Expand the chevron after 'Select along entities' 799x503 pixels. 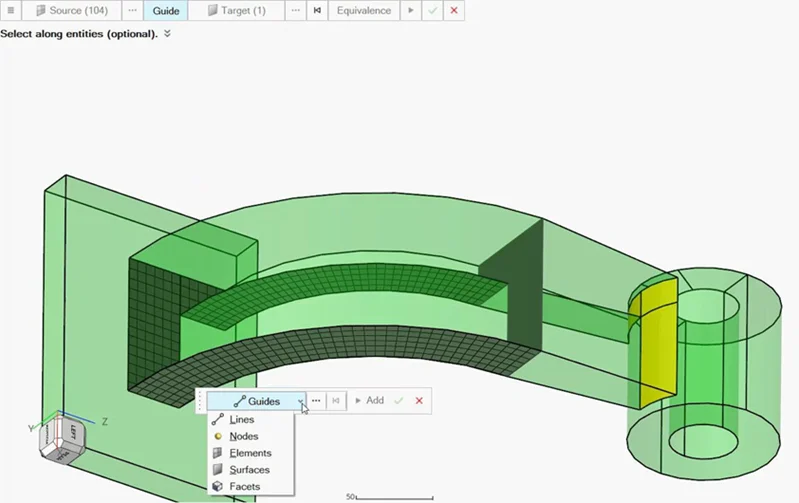[x=168, y=34]
